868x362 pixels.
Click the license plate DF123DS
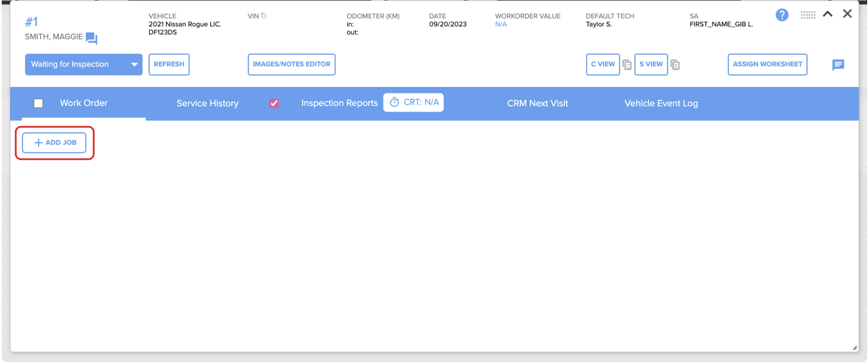pos(163,32)
